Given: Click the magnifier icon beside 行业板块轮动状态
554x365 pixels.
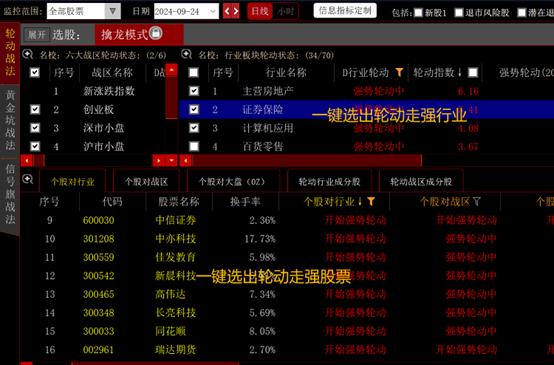Looking at the screenshot, I should (x=187, y=54).
